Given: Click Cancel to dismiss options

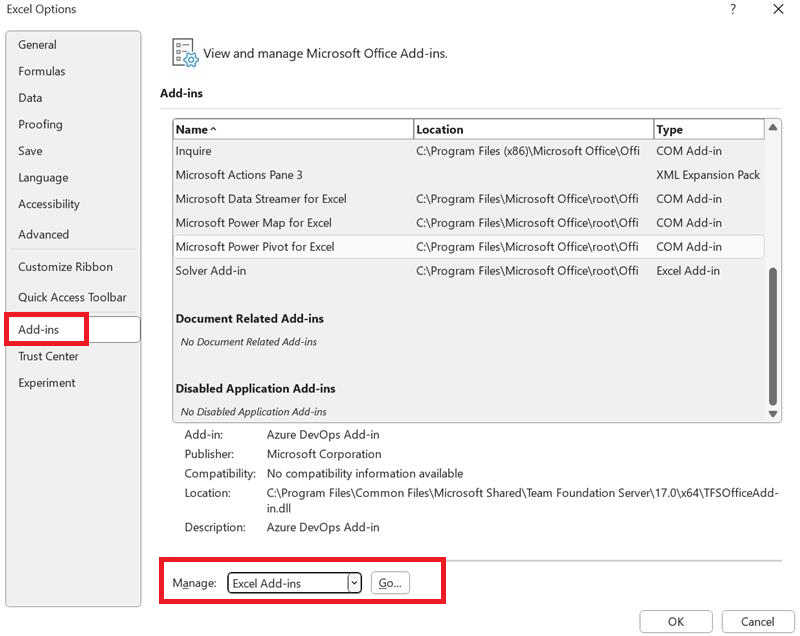Looking at the screenshot, I should pos(757,622).
